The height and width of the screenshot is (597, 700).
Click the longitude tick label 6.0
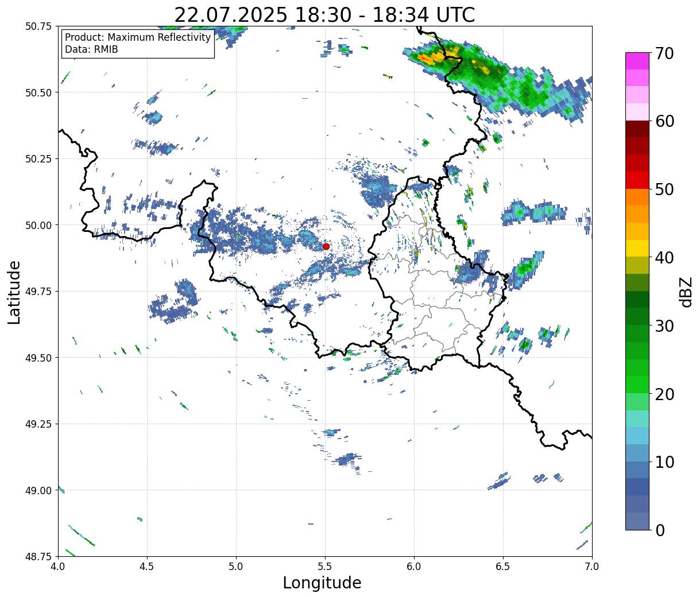(414, 567)
